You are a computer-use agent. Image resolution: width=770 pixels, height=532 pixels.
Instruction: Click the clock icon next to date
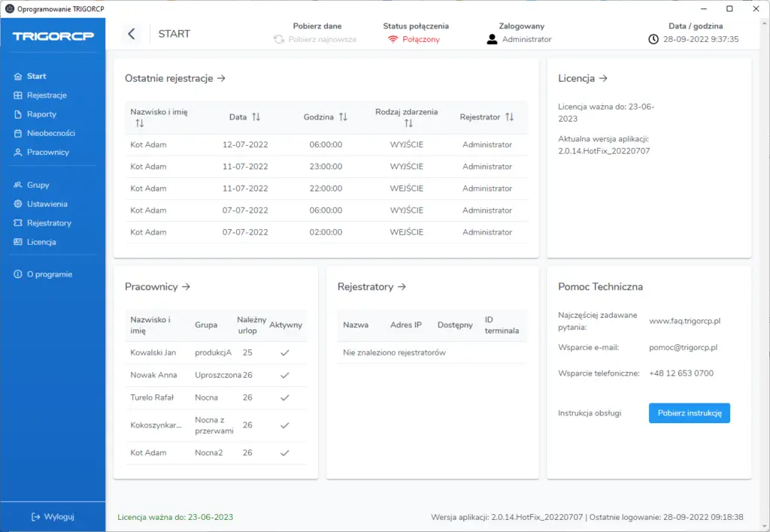(x=653, y=39)
